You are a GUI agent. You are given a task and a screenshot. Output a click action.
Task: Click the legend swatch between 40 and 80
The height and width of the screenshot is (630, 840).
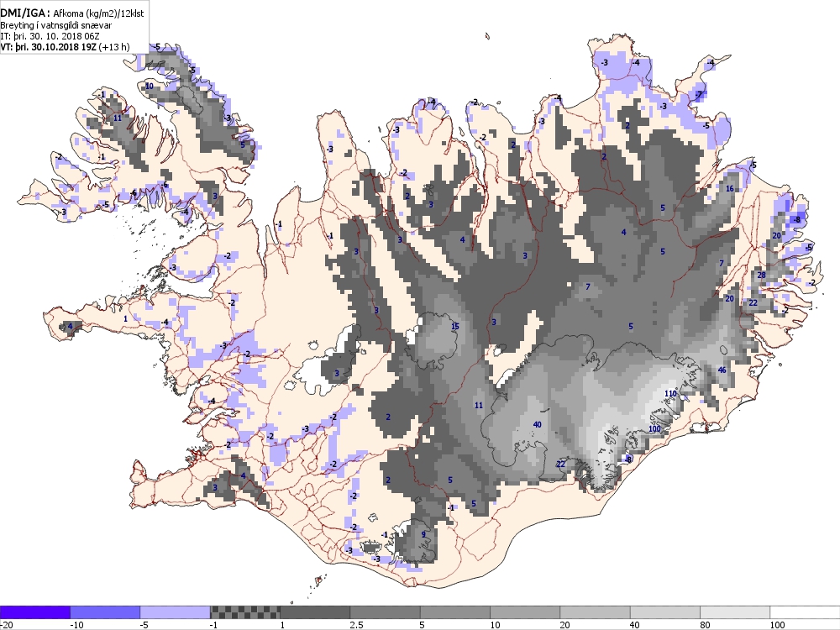click(x=665, y=612)
